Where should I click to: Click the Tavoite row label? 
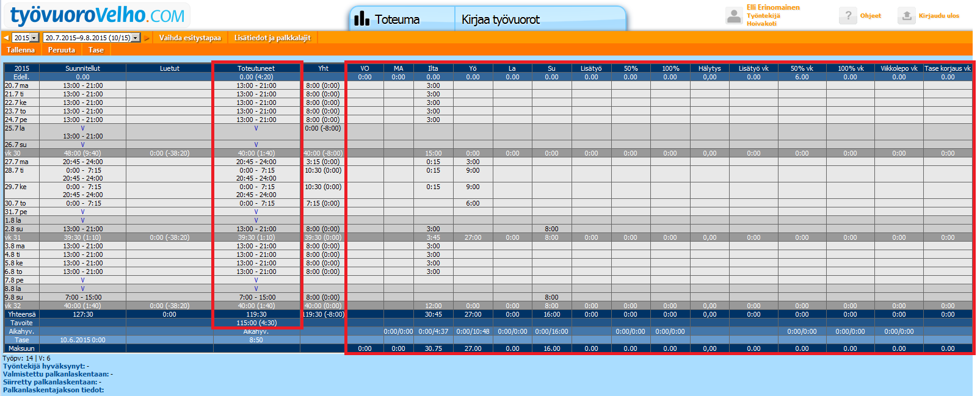(21, 323)
